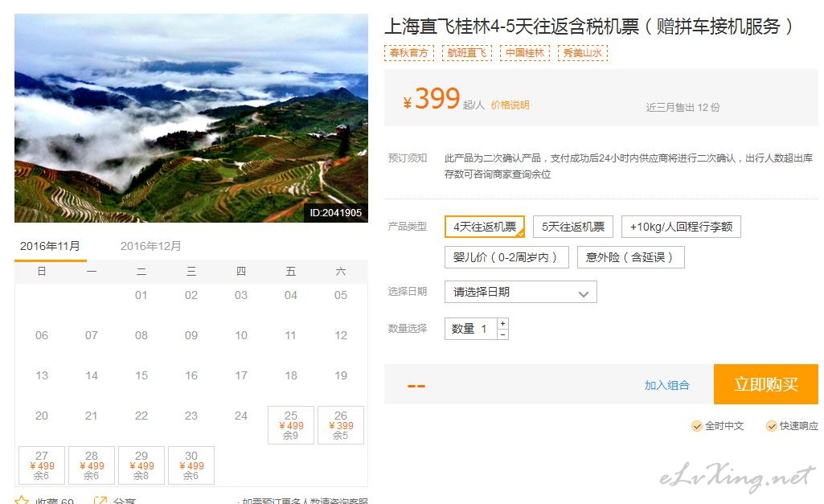Click the ID:2041905 label on photo

335,213
